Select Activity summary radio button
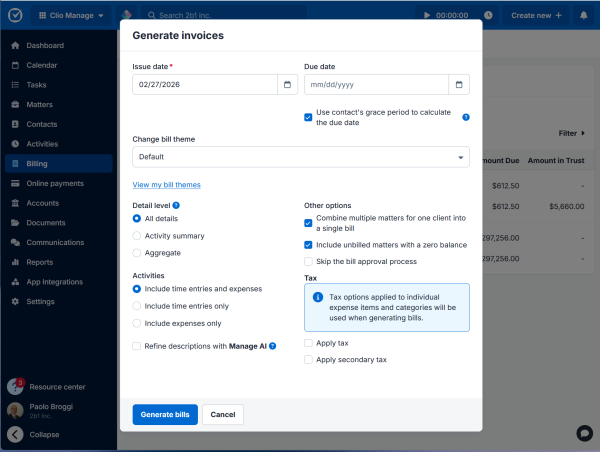This screenshot has height=452, width=600. click(137, 236)
